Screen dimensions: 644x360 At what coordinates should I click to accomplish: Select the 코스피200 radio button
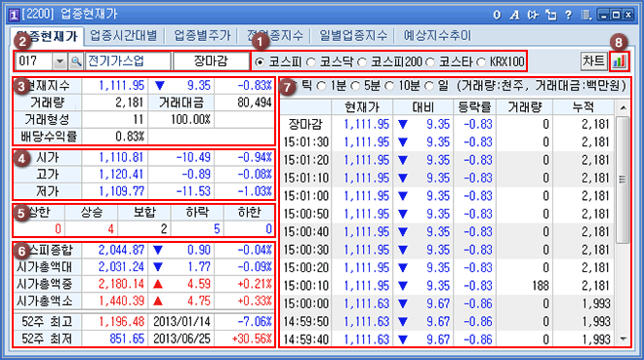(x=362, y=62)
